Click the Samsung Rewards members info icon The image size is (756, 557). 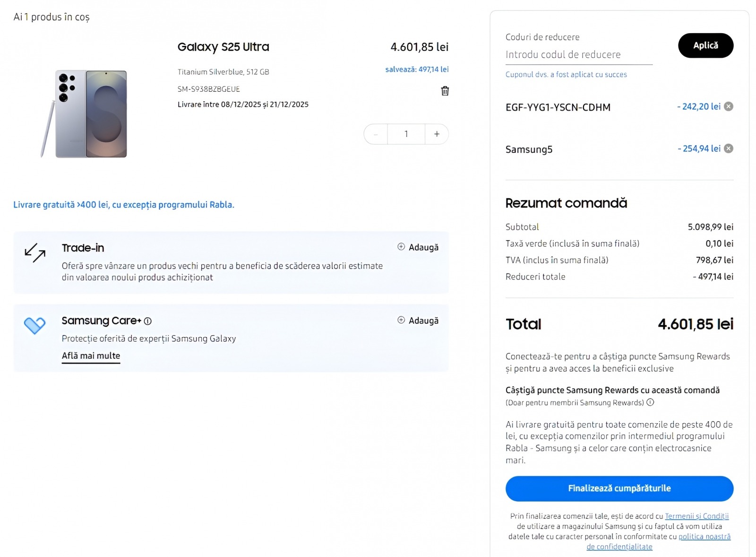[x=650, y=402]
